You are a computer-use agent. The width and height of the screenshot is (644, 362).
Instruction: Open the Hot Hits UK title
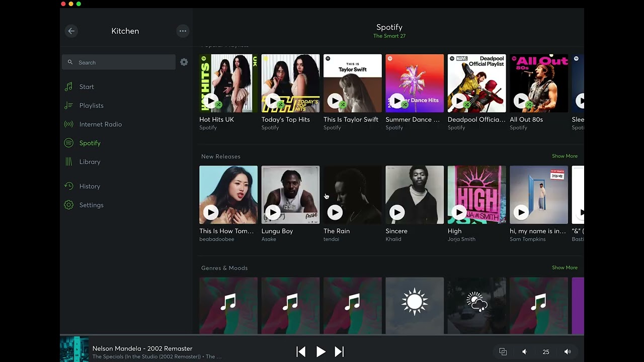click(216, 120)
